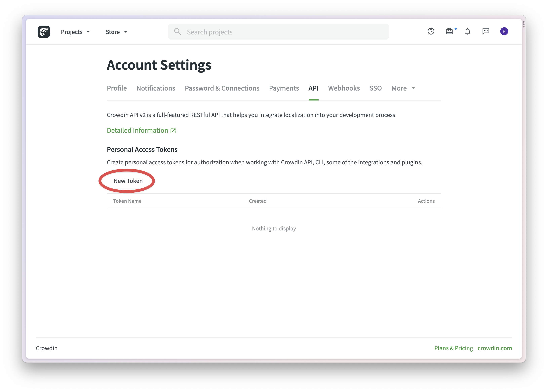This screenshot has height=392, width=548.
Task: Open the Plans & Pricing footer link
Action: point(453,348)
